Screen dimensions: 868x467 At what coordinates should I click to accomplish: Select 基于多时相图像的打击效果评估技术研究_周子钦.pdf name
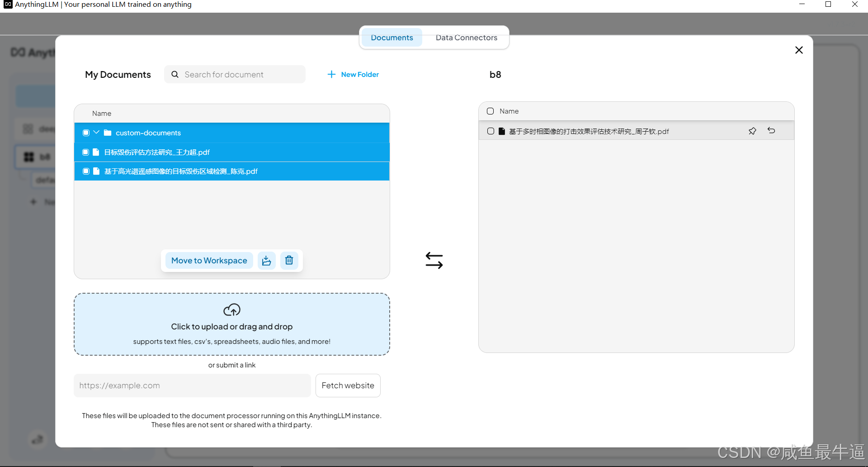[589, 131]
